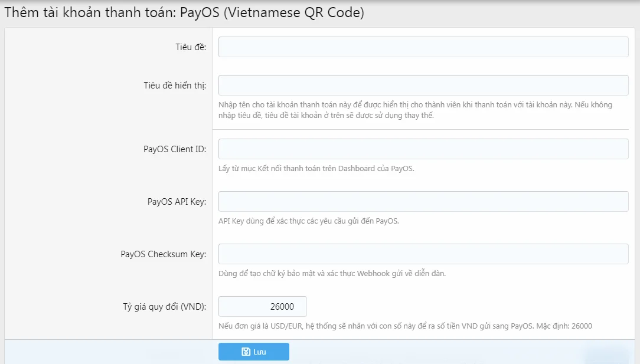
Task: Click the "PayOS Checksum Key:" label
Action: pos(164,254)
